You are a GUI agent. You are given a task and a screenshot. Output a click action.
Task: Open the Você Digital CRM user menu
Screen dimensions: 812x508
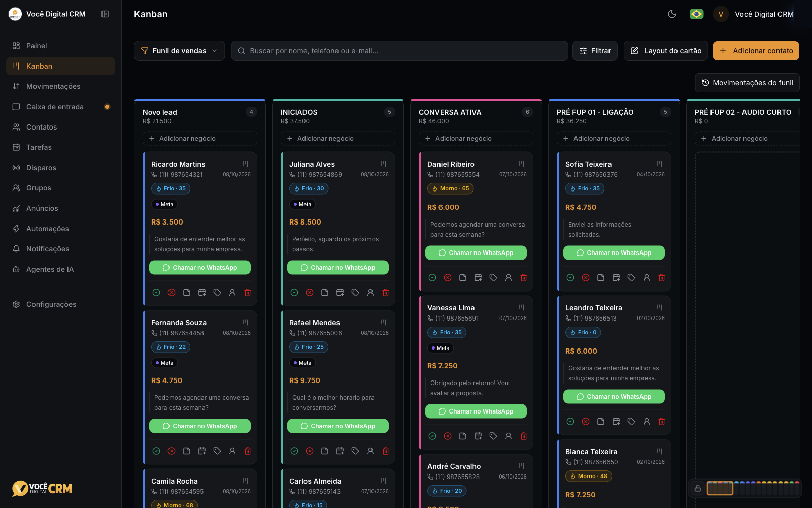pyautogui.click(x=754, y=14)
